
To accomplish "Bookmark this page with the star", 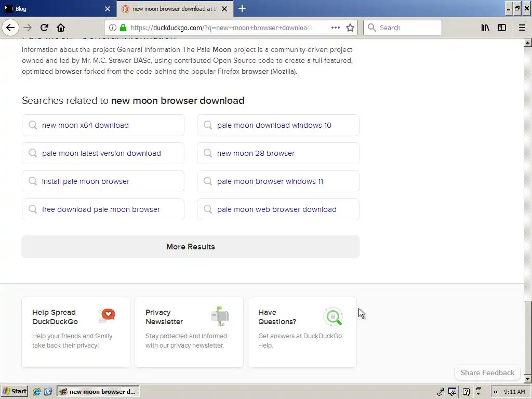I will 350,28.
